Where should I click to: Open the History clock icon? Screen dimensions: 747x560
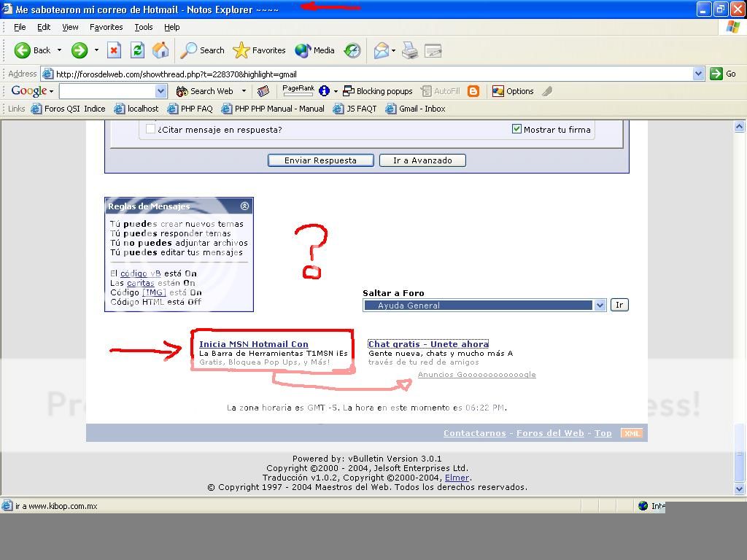(352, 50)
